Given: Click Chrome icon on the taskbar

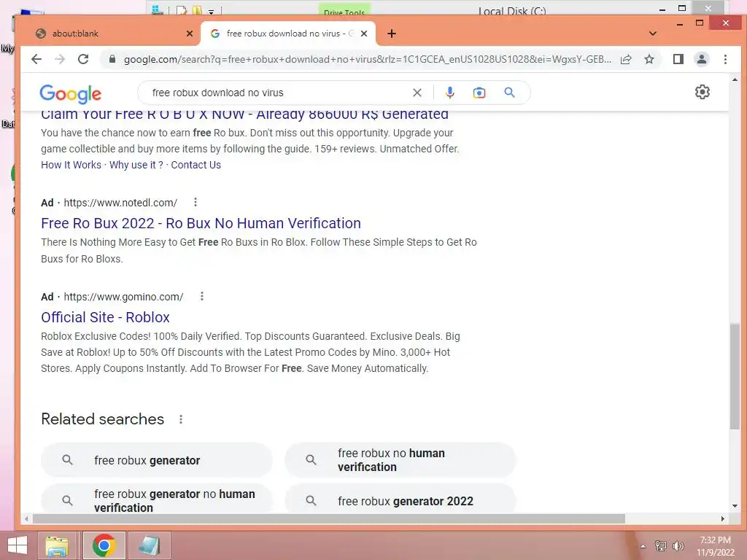Looking at the screenshot, I should pyautogui.click(x=104, y=545).
